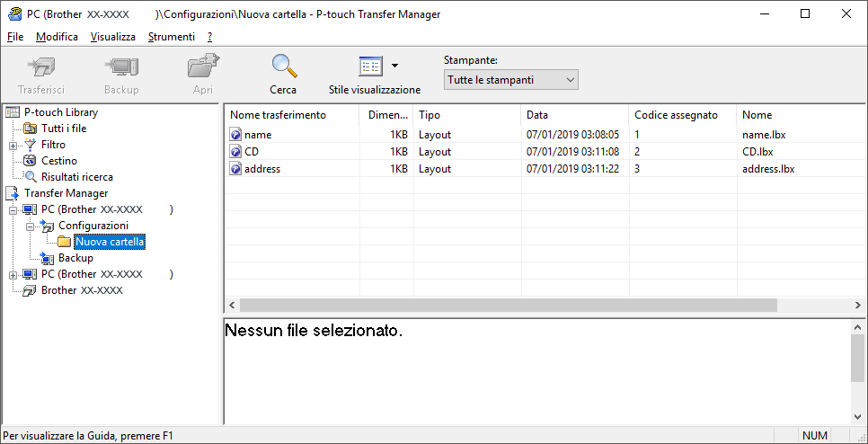Sort by the Tipo column header
This screenshot has height=444, width=868.
[x=467, y=115]
